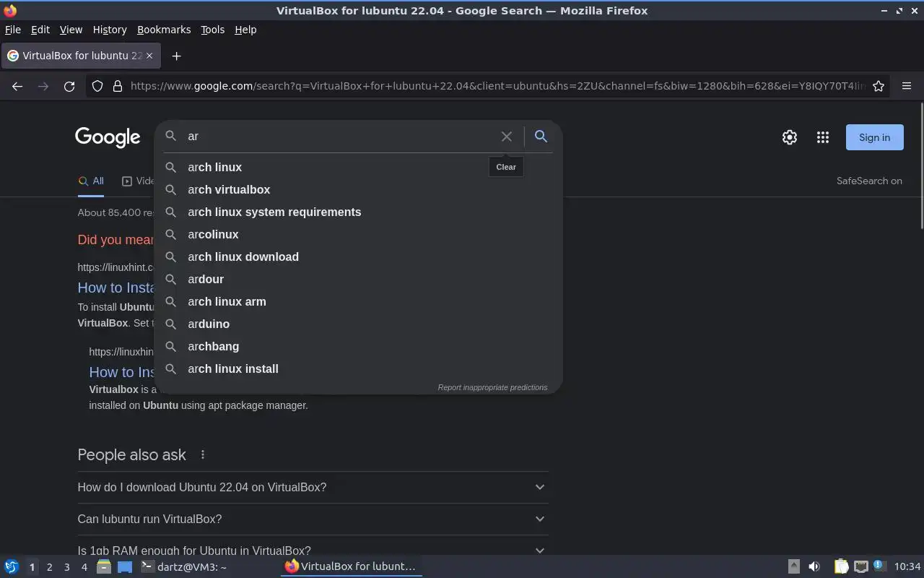Click SafeSearch on link

869,181
